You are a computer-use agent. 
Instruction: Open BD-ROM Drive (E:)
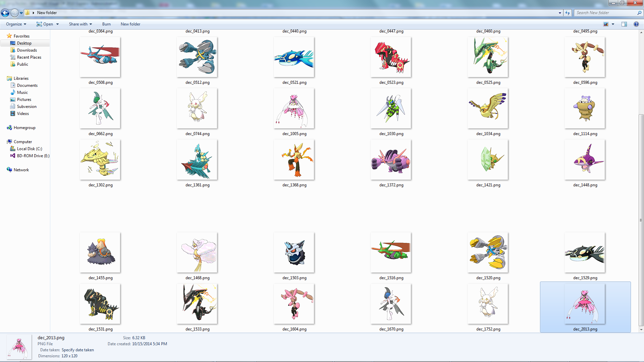33,156
